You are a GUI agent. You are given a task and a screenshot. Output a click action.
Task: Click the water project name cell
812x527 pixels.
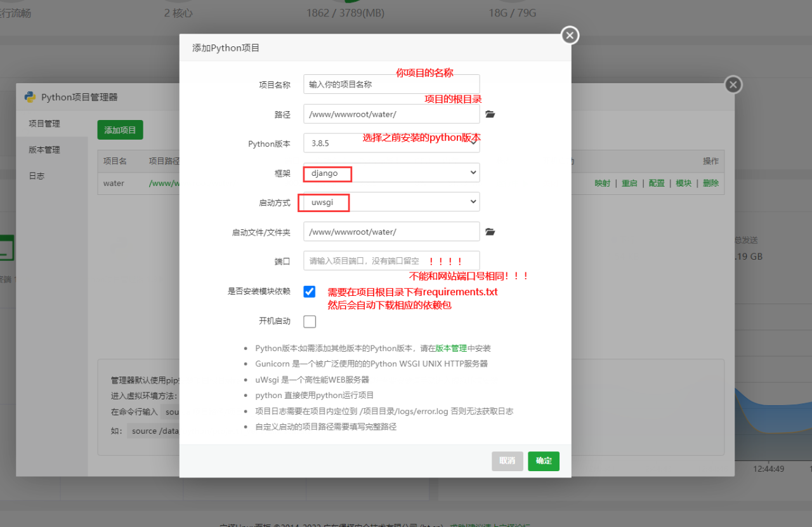[114, 183]
